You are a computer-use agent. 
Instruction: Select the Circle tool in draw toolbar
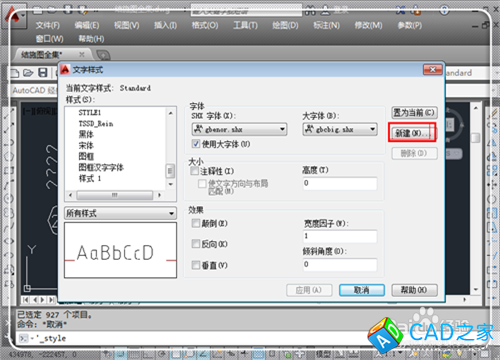[9, 199]
